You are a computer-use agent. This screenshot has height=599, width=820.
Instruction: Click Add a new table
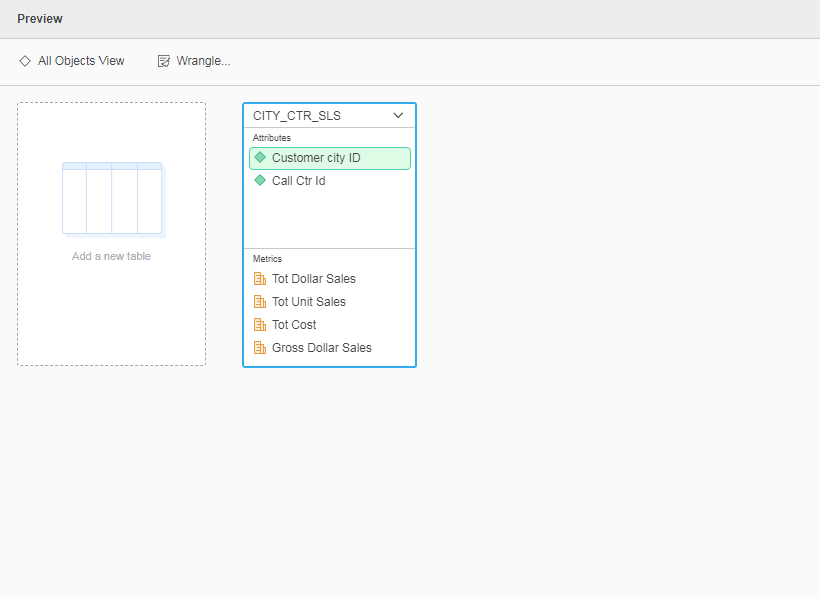[x=111, y=255]
